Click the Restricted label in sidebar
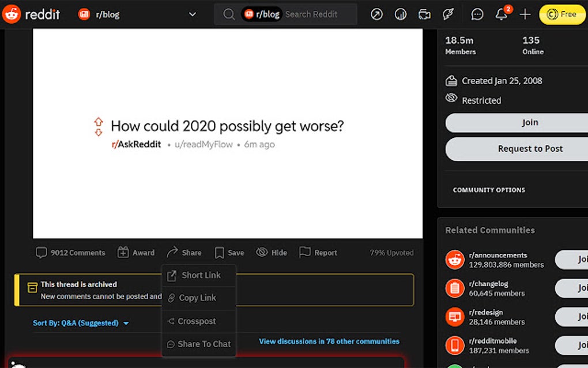588x368 pixels. pos(481,100)
